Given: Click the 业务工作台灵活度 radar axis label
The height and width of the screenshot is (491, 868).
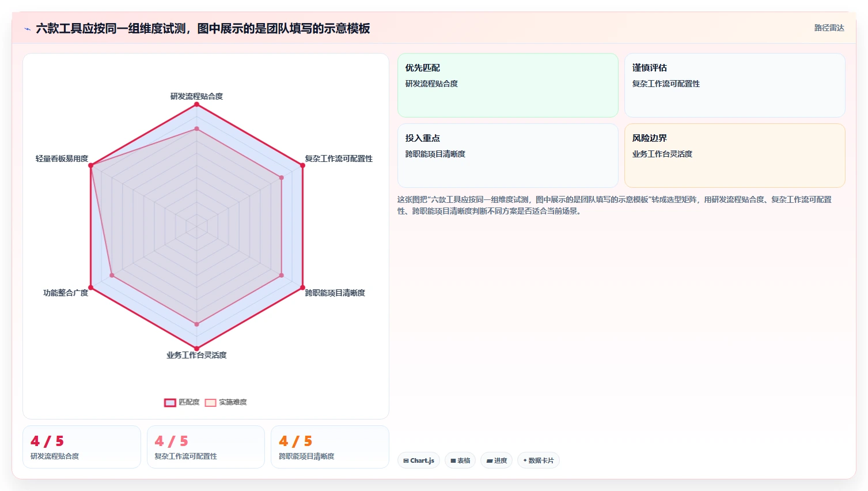Looking at the screenshot, I should [196, 355].
